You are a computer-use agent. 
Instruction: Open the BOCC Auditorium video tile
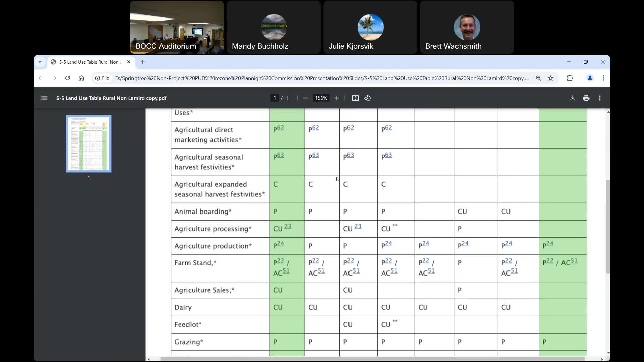177,27
